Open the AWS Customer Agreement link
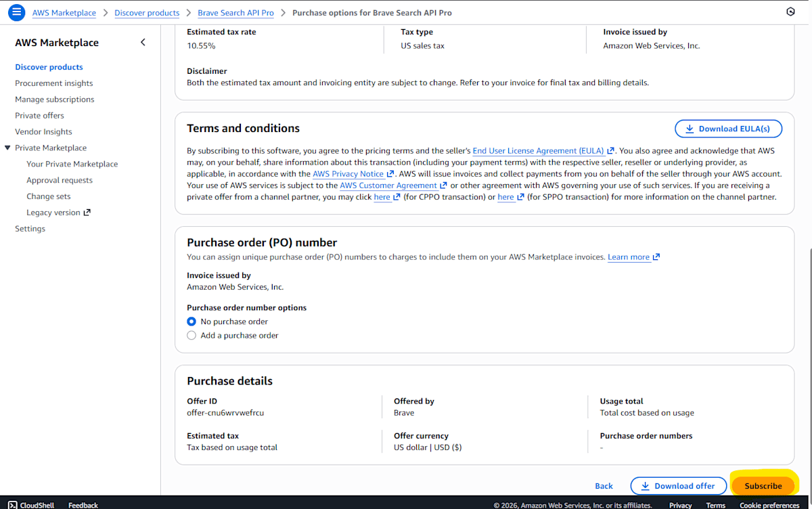The width and height of the screenshot is (812, 509). tap(388, 185)
